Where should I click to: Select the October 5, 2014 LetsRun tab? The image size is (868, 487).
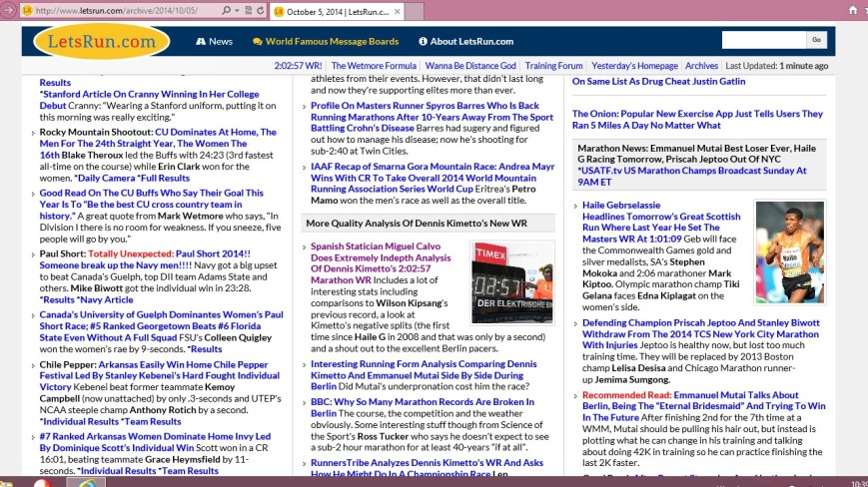point(335,11)
